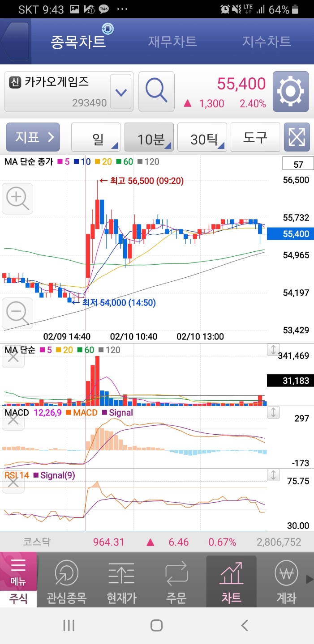Tap current price 55,400 at top

click(x=241, y=84)
